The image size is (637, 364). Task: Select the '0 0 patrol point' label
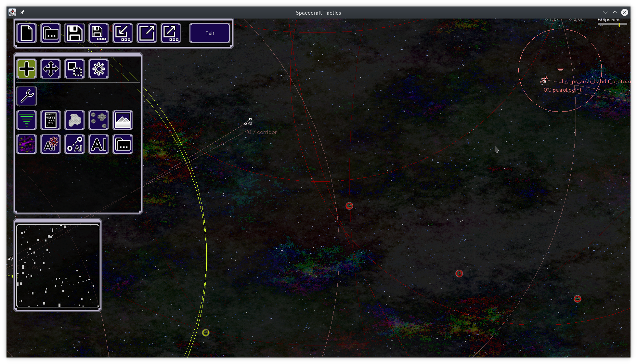click(563, 90)
